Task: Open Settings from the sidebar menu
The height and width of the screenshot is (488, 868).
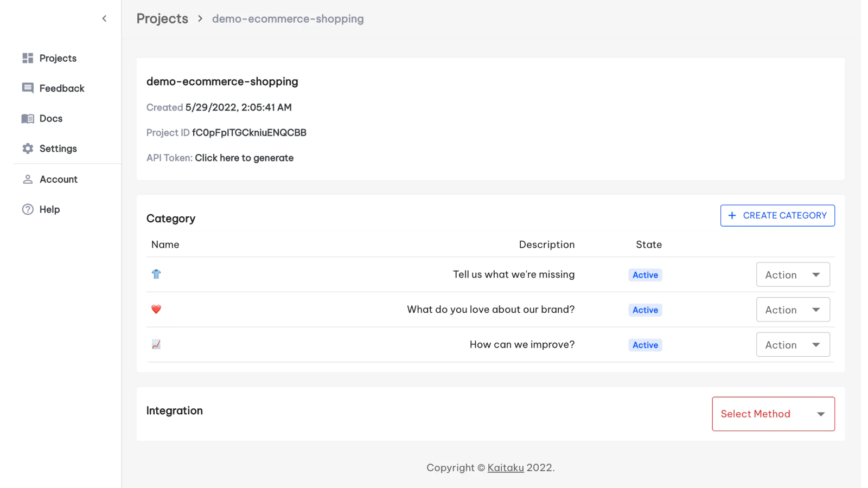Action: pyautogui.click(x=58, y=149)
